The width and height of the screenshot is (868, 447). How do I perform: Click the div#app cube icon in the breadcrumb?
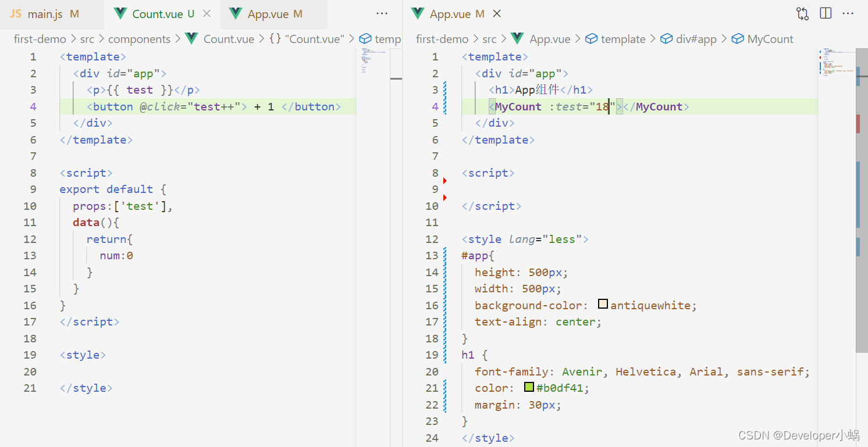667,39
